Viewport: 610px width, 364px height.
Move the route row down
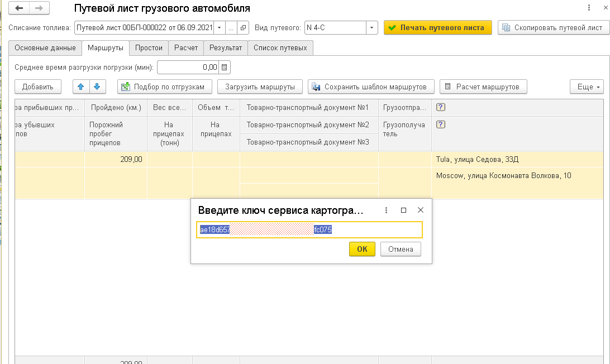click(97, 87)
